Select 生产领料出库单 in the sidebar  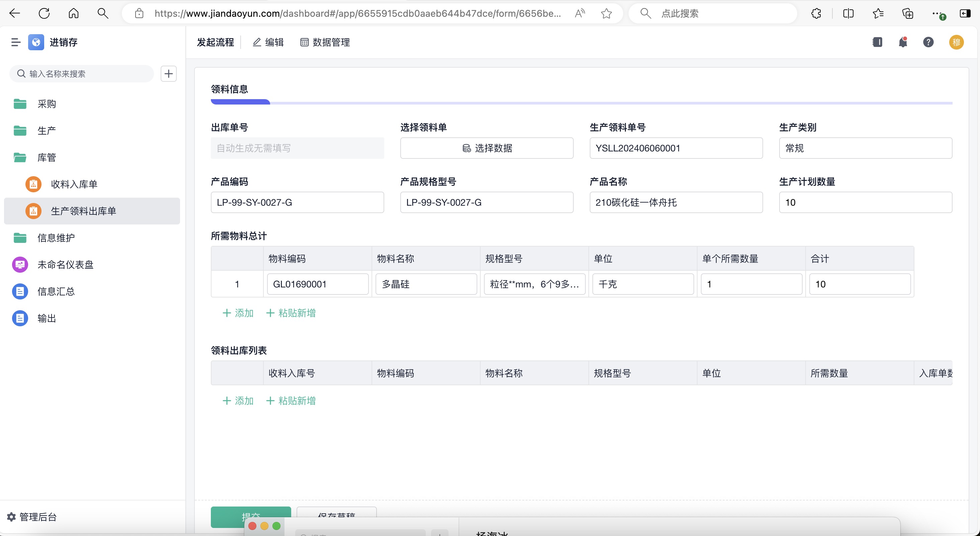coord(92,211)
